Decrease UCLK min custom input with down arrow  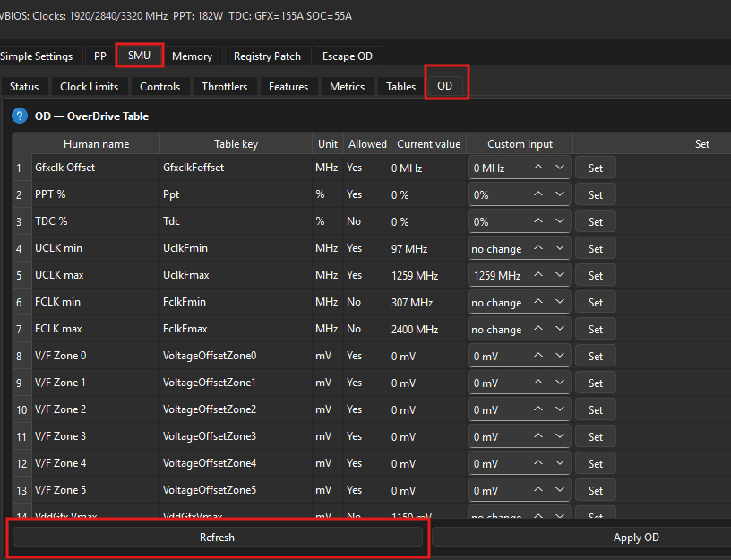[560, 247]
